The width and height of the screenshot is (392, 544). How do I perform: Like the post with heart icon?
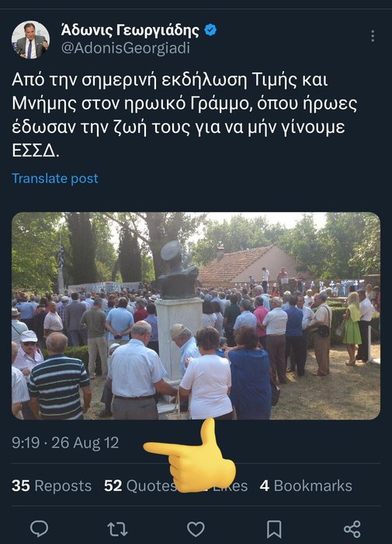point(196,529)
